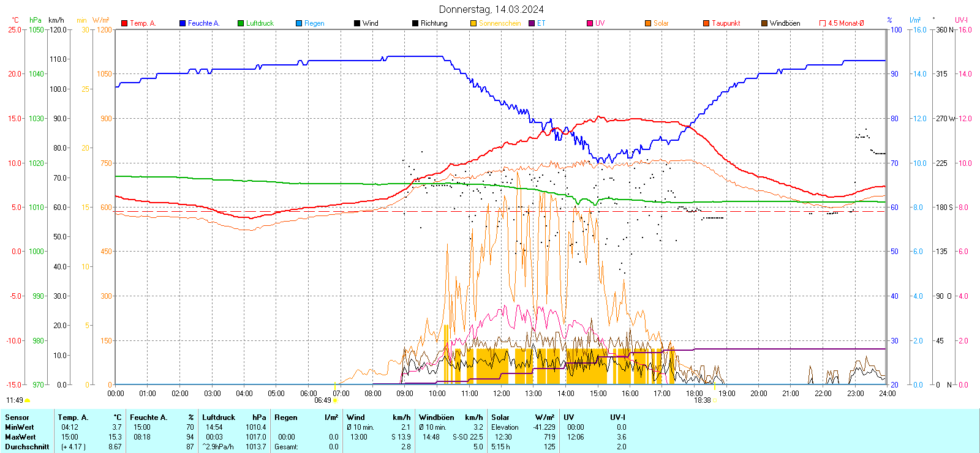Click the light-blue Regen legend square
Image resolution: width=980 pixels, height=453 pixels.
(299, 23)
